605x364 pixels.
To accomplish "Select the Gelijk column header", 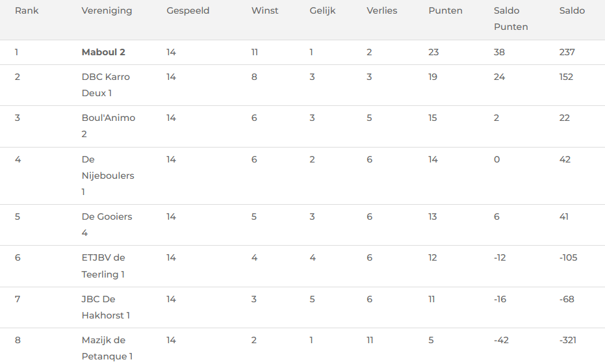I will (x=322, y=11).
